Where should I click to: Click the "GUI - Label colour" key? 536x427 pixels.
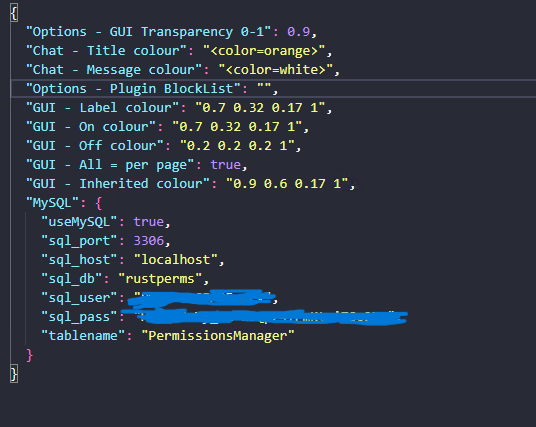click(x=103, y=108)
